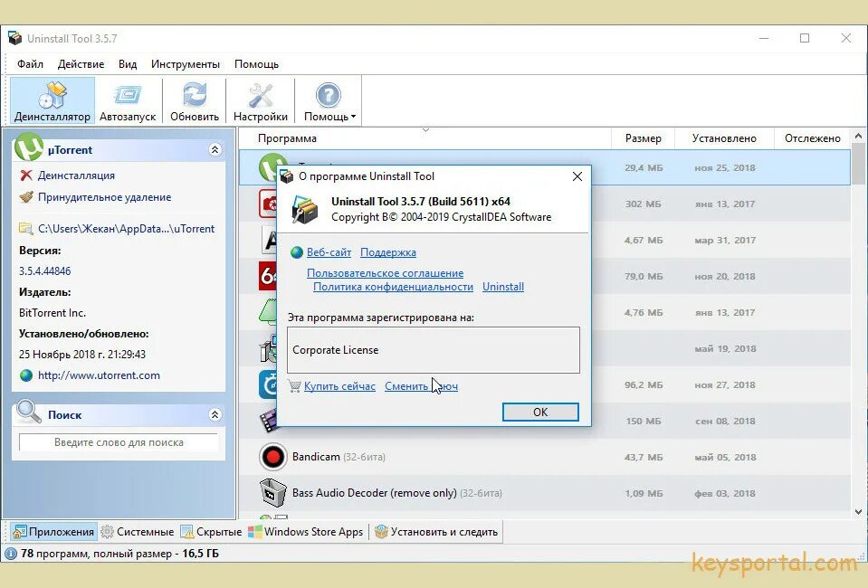Click the Uninstall link in dialog
This screenshot has width=868, height=588.
click(x=503, y=287)
